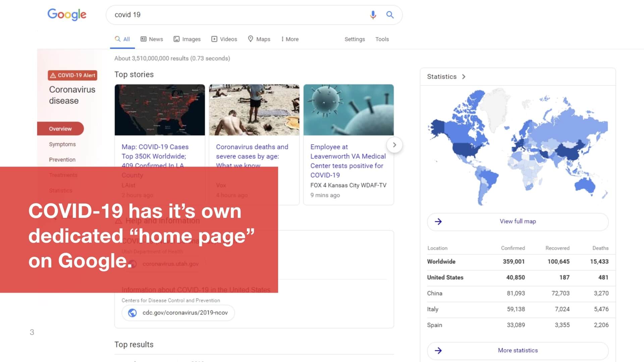Viewport: 644px width, 362px height.
Task: Advance top stories carousel with the arrow
Action: click(x=394, y=145)
